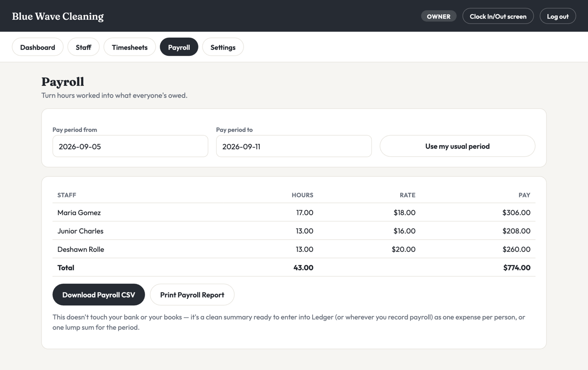Select Deshawn Rolle staff name
The image size is (588, 370).
[x=81, y=249]
